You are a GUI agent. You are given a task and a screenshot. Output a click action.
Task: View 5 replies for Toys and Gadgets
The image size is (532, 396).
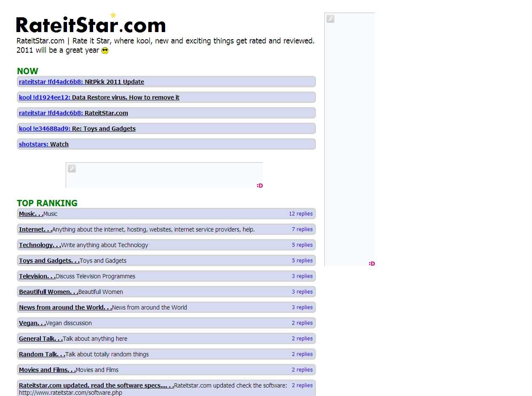(302, 261)
